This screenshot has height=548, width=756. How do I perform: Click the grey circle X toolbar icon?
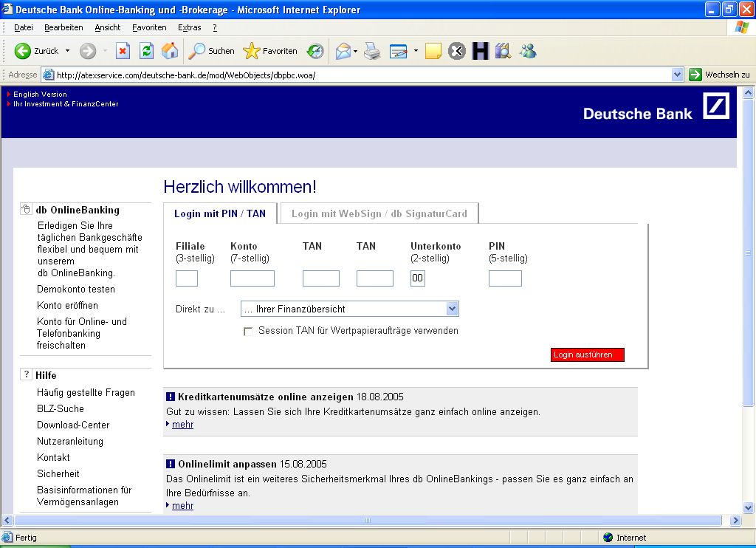pos(456,51)
